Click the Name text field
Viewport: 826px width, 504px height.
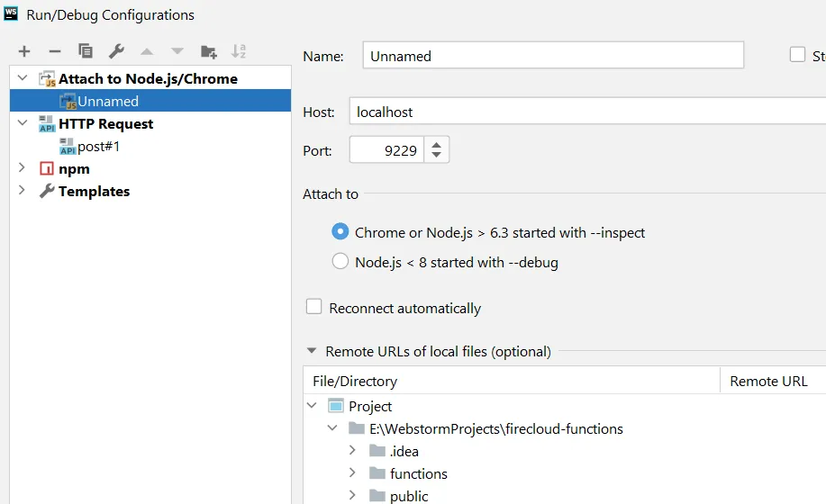pos(553,56)
